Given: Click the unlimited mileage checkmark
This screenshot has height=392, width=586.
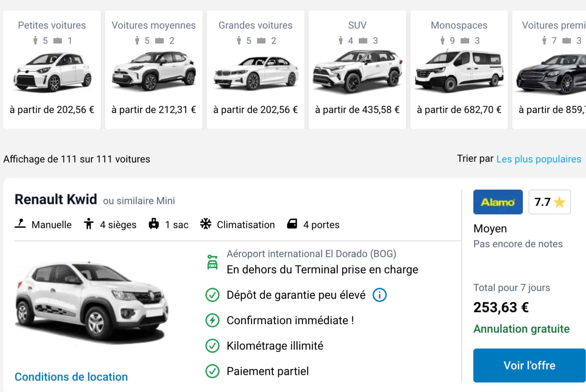Looking at the screenshot, I should tap(212, 346).
